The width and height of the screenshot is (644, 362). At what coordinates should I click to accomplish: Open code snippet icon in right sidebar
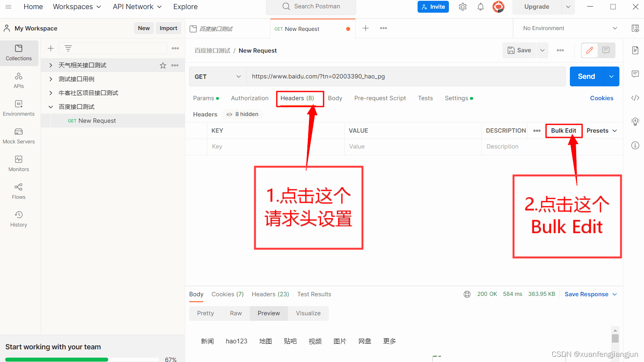[635, 98]
